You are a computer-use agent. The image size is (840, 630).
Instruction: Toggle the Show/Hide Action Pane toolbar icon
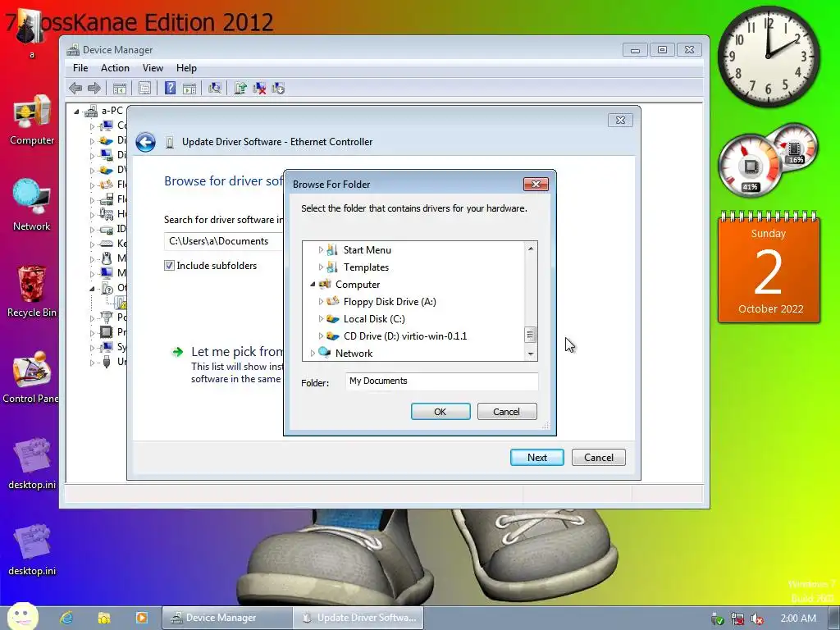pos(189,88)
